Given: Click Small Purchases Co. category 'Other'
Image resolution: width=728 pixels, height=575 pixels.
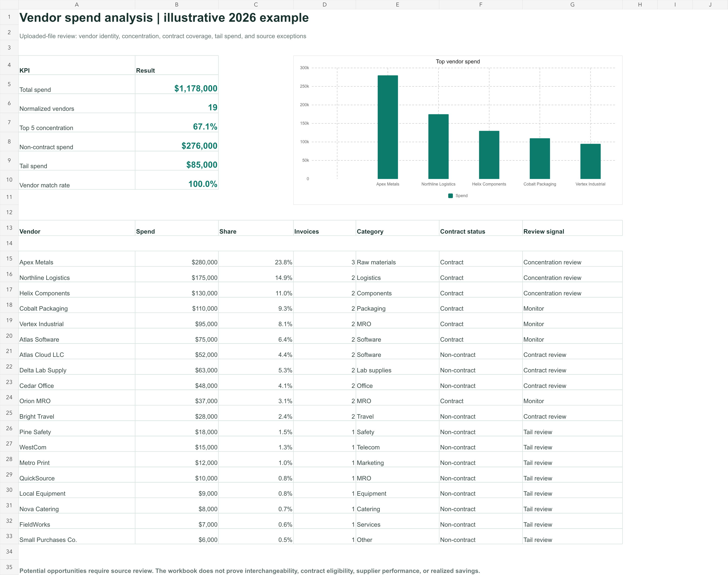Looking at the screenshot, I should point(397,537).
